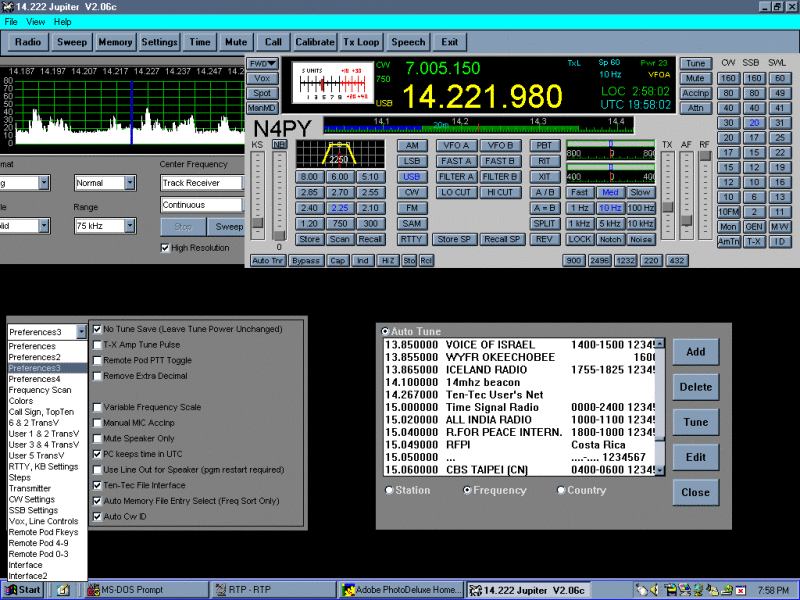Select VFO A

point(456,145)
